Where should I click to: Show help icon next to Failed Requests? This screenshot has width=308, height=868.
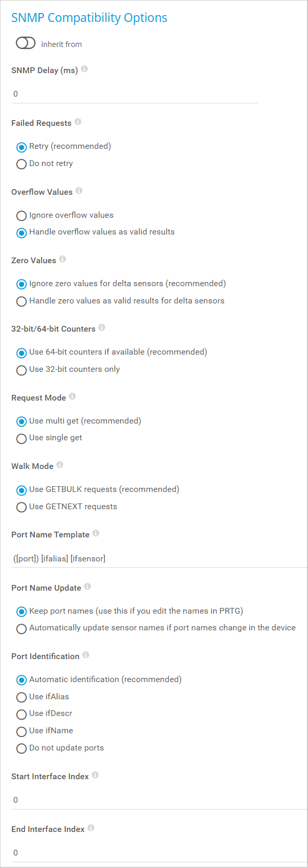(x=78, y=122)
